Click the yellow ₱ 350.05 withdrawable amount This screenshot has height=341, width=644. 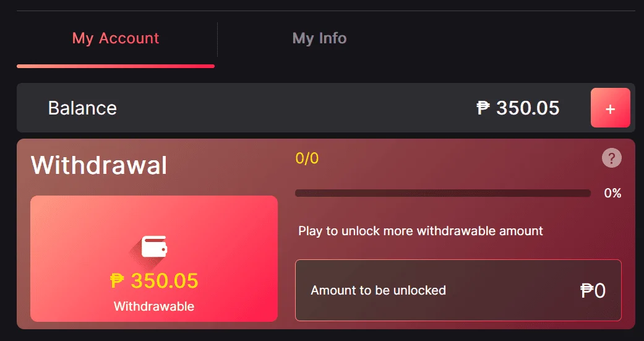click(x=154, y=281)
